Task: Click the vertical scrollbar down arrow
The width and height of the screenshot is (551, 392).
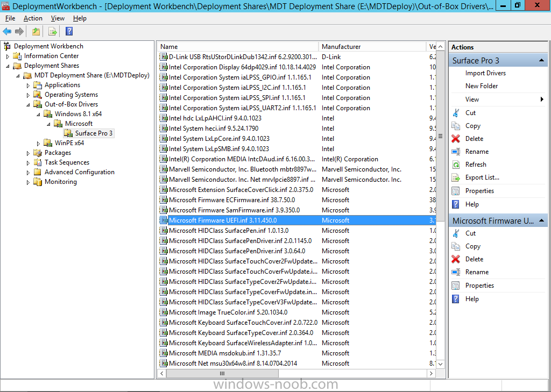Action: [441, 364]
